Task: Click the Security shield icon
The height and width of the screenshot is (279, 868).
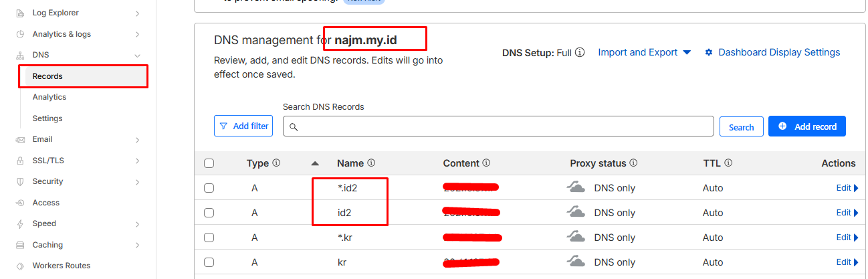Action: coord(20,181)
